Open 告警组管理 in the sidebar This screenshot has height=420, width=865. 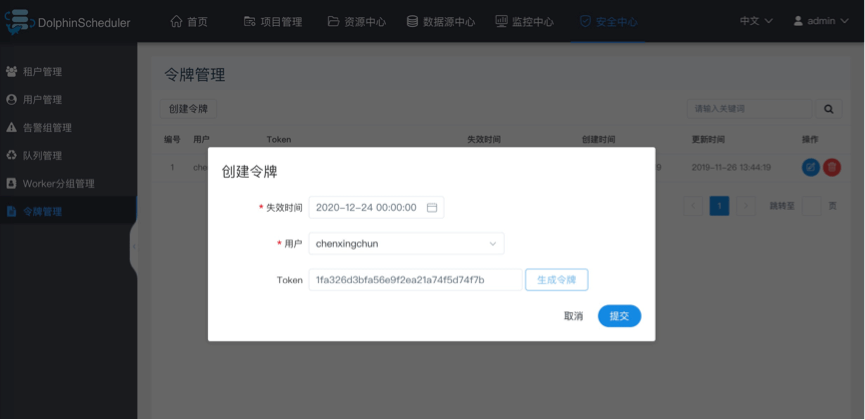point(47,128)
